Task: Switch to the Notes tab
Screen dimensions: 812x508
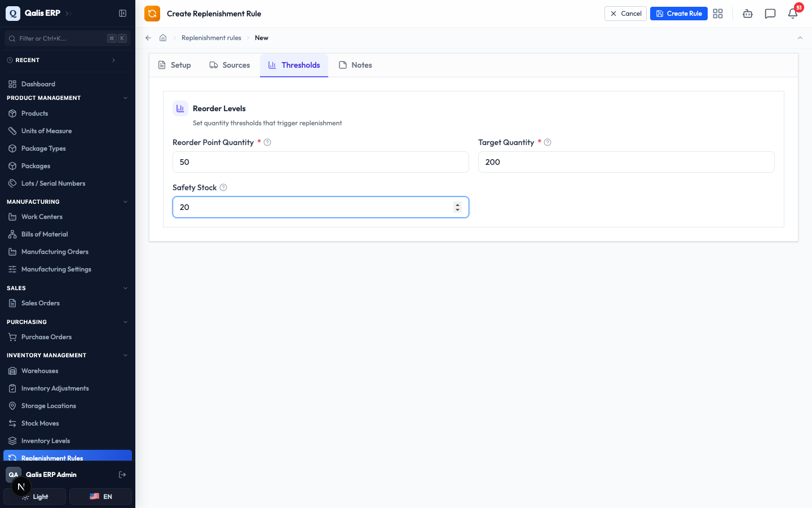Action: point(355,65)
